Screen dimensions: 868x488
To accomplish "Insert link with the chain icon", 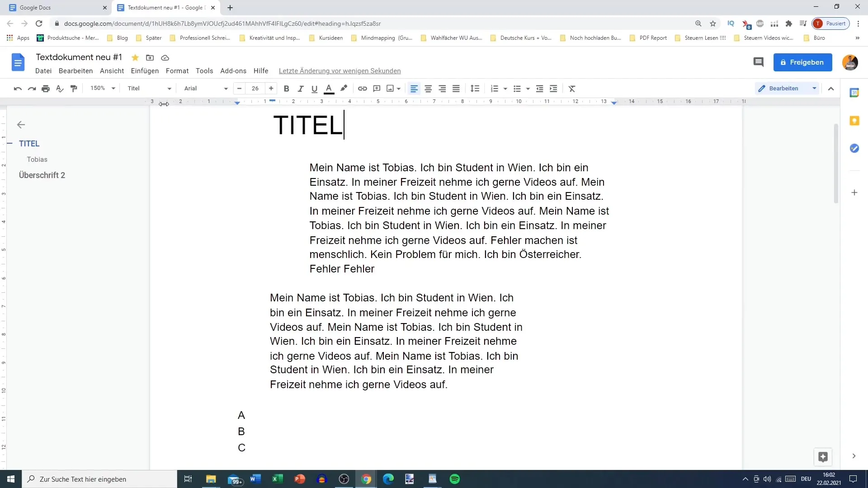I will click(362, 89).
